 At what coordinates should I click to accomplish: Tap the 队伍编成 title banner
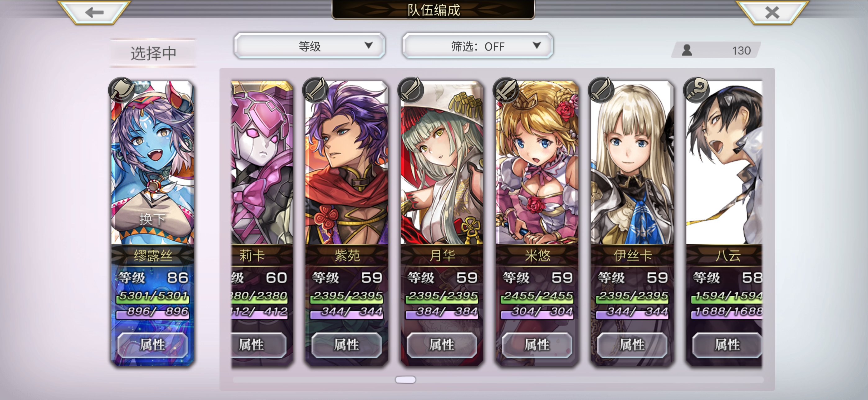(x=433, y=10)
